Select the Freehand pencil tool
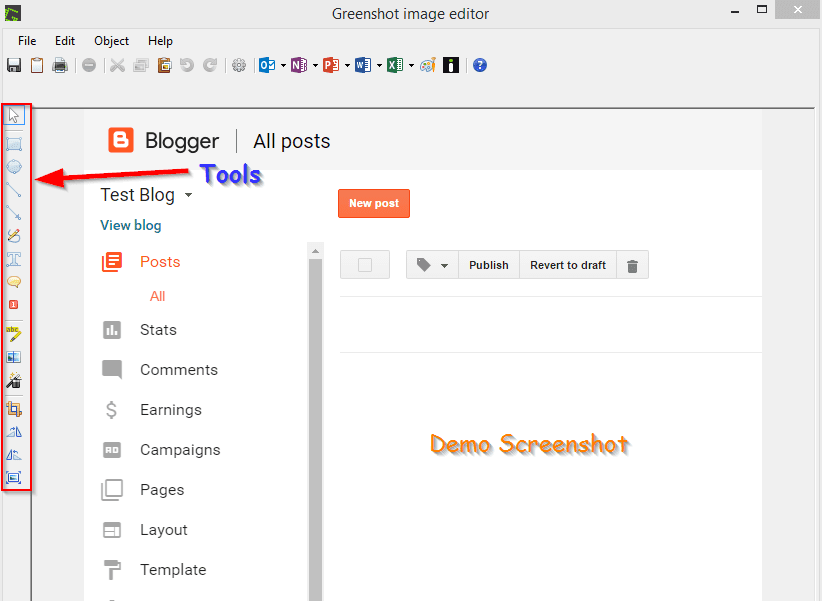The height and width of the screenshot is (601, 822). pyautogui.click(x=14, y=236)
